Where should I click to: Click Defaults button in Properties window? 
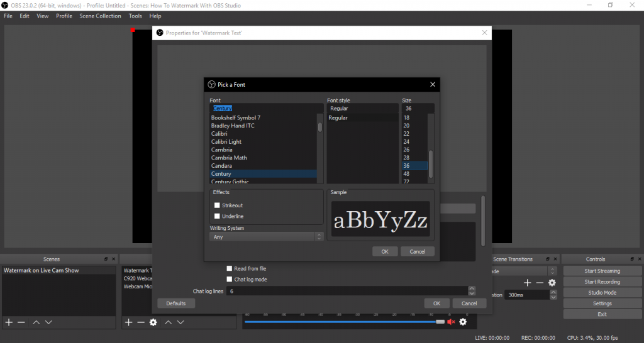[176, 303]
